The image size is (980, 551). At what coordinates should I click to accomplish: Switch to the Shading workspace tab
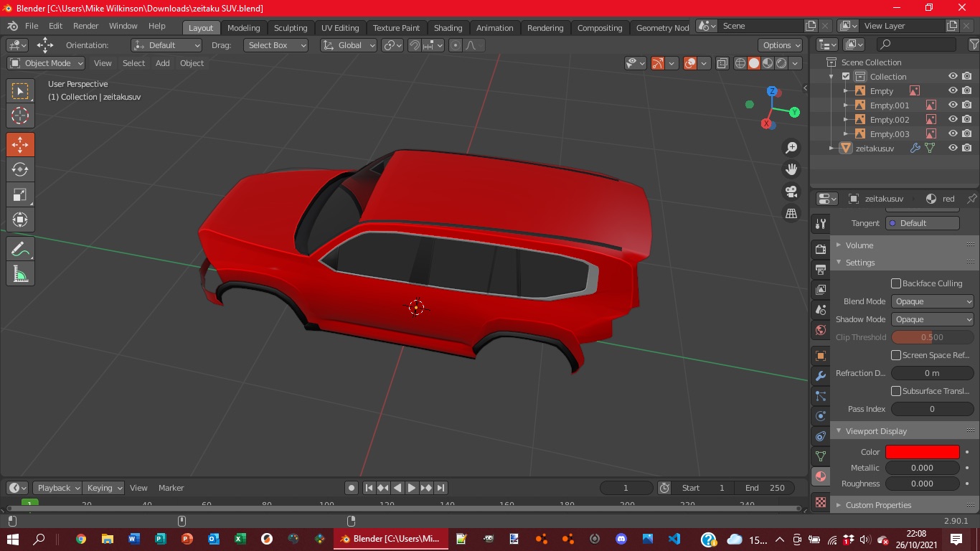pos(448,28)
